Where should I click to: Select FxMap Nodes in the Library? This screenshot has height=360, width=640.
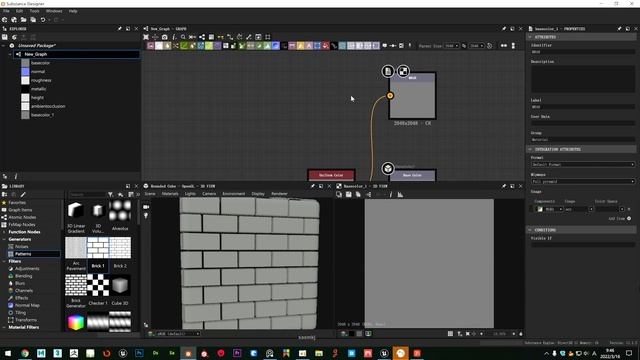click(22, 224)
